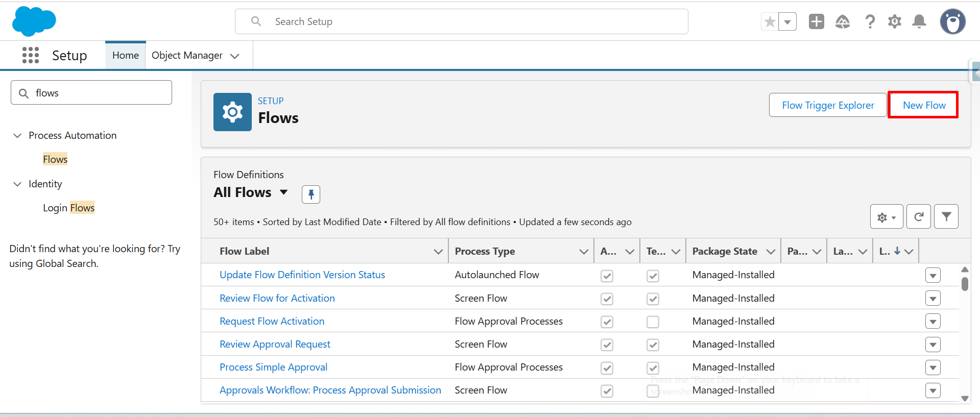The image size is (980, 417).
Task: Click the flows list vertical scrollbar thumb
Action: pos(965,284)
